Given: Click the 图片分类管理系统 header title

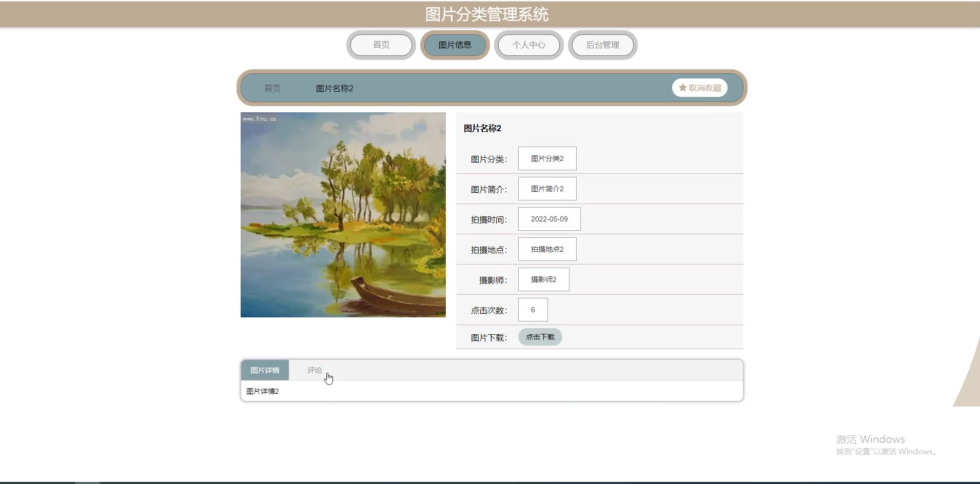Looking at the screenshot, I should [486, 14].
